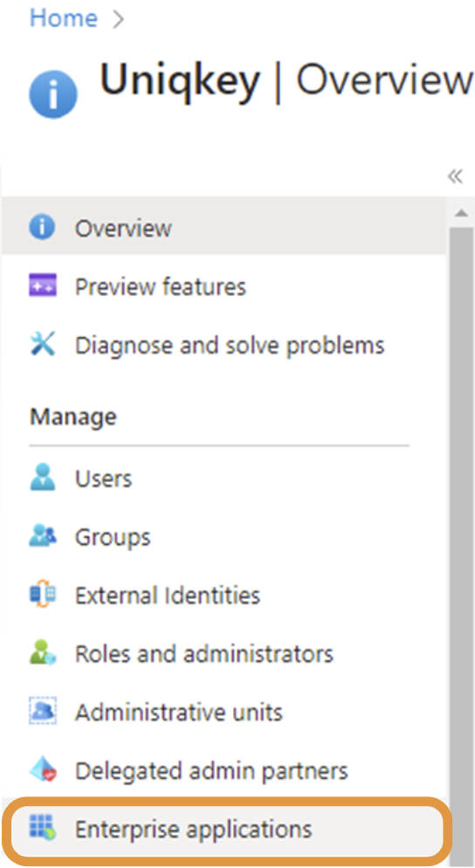Click the Overview info icon in sidebar

click(42, 228)
